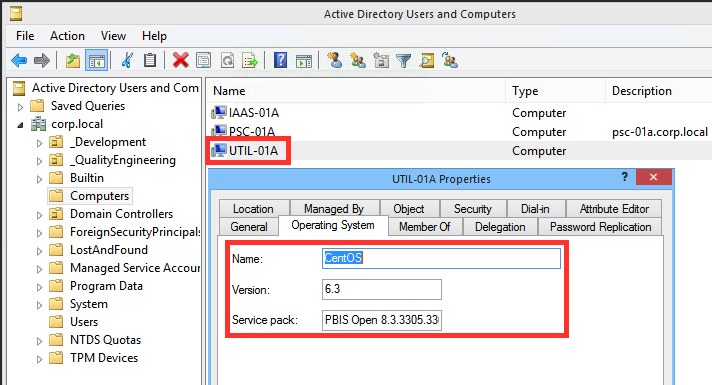This screenshot has width=712, height=385.
Task: Click the OS Version field showing 6.3
Action: tap(381, 289)
